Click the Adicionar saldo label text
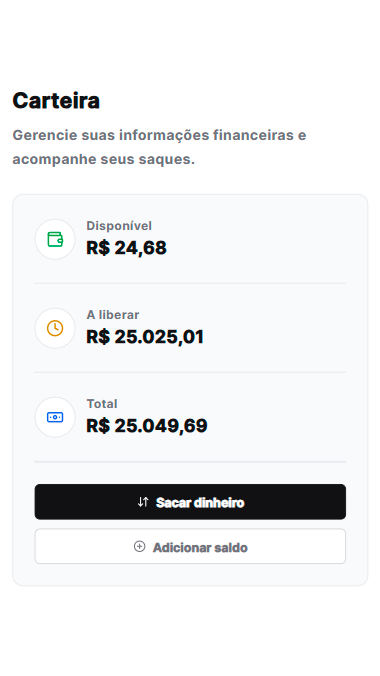Image resolution: width=380 pixels, height=676 pixels. coord(200,547)
